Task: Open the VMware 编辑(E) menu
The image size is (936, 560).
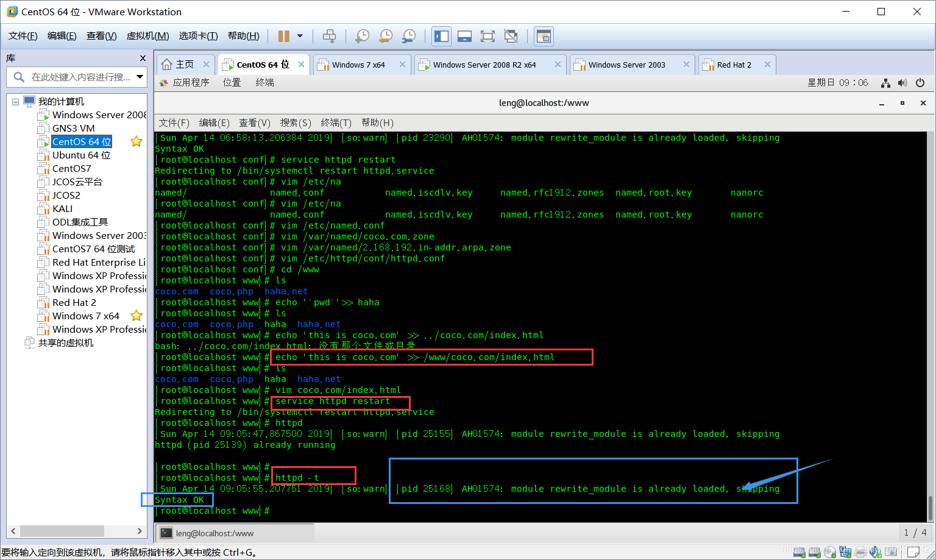Action: pos(62,36)
